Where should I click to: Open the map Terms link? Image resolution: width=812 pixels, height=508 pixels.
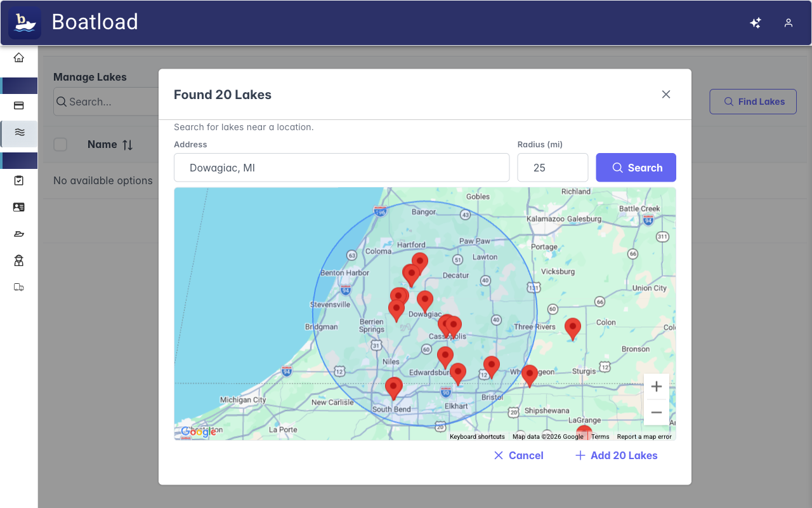tap(600, 436)
